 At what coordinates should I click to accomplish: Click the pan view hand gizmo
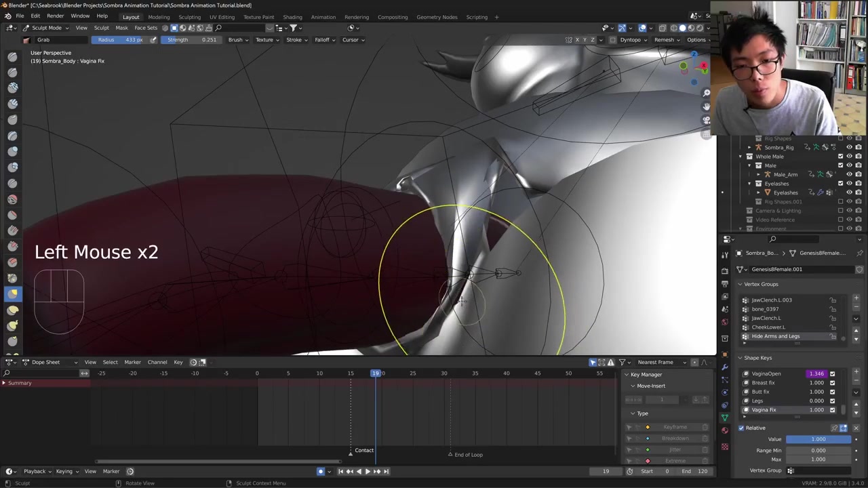pos(706,106)
